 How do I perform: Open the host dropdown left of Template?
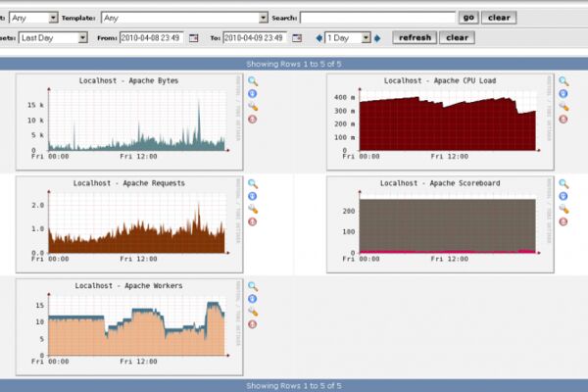(x=33, y=18)
